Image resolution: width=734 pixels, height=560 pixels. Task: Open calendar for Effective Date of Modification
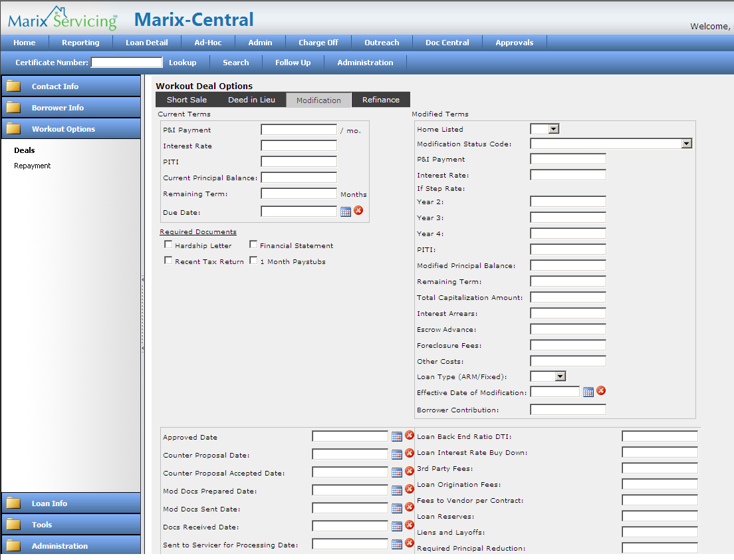point(588,392)
